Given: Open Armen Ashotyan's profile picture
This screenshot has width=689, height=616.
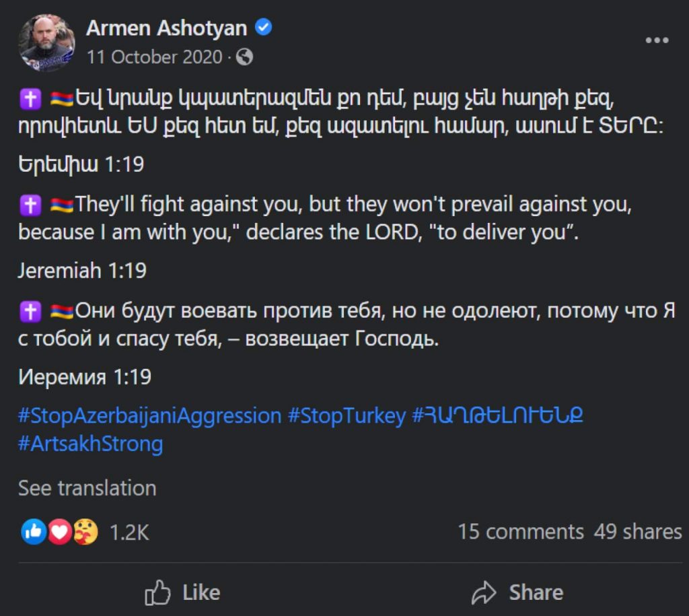Looking at the screenshot, I should coord(46,41).
